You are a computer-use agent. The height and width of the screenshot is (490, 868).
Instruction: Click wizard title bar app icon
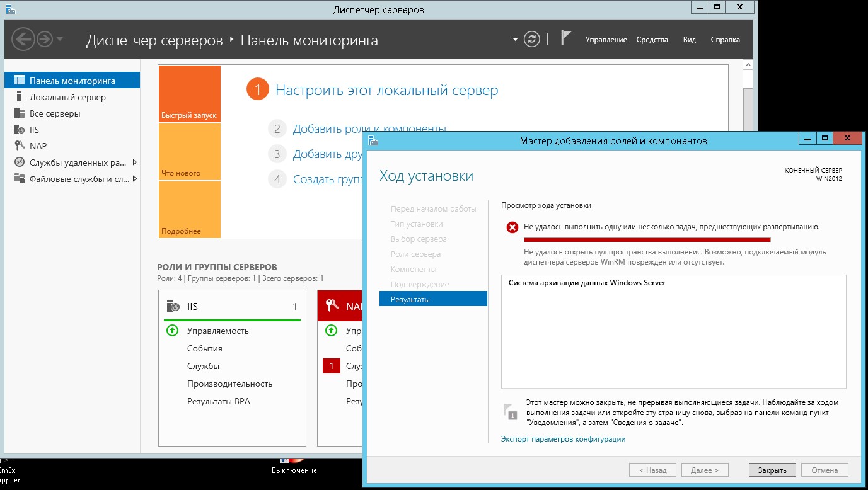point(373,140)
